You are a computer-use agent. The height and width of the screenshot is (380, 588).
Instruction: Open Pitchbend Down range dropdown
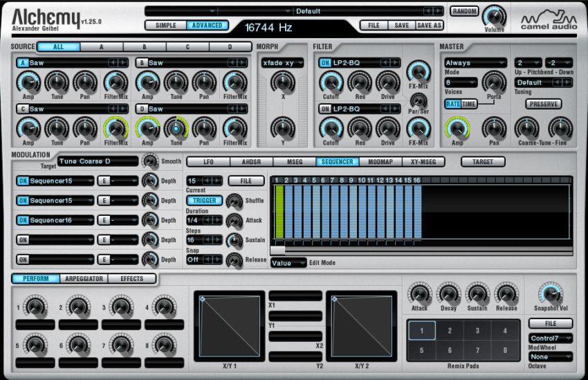(559, 63)
